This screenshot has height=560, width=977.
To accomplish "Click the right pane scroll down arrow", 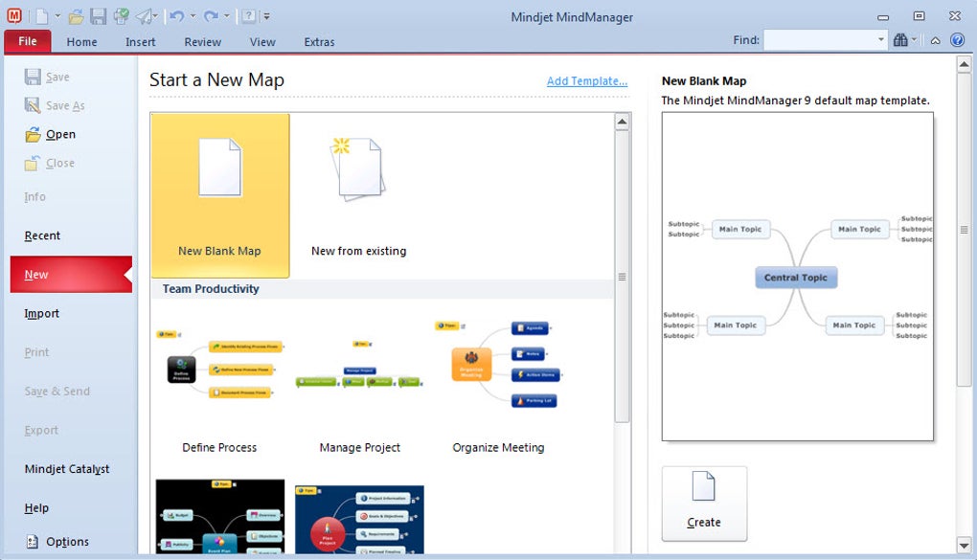I will 964,545.
